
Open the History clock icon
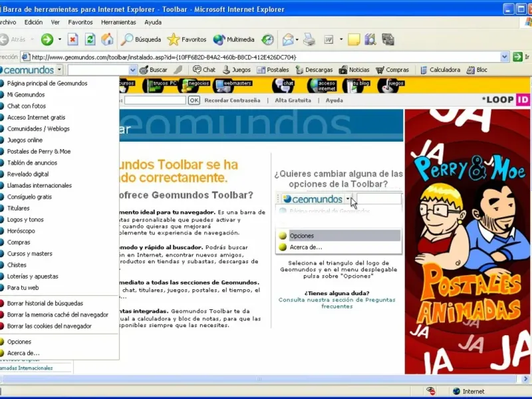tap(267, 40)
